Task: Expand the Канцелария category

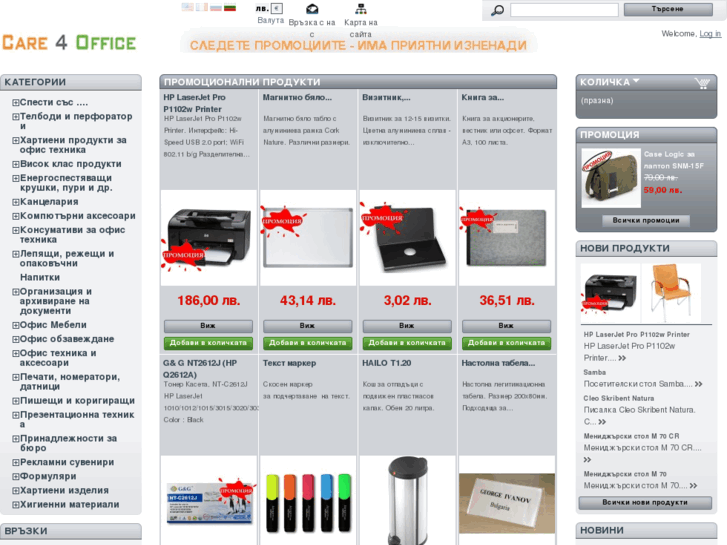Action: click(x=16, y=202)
